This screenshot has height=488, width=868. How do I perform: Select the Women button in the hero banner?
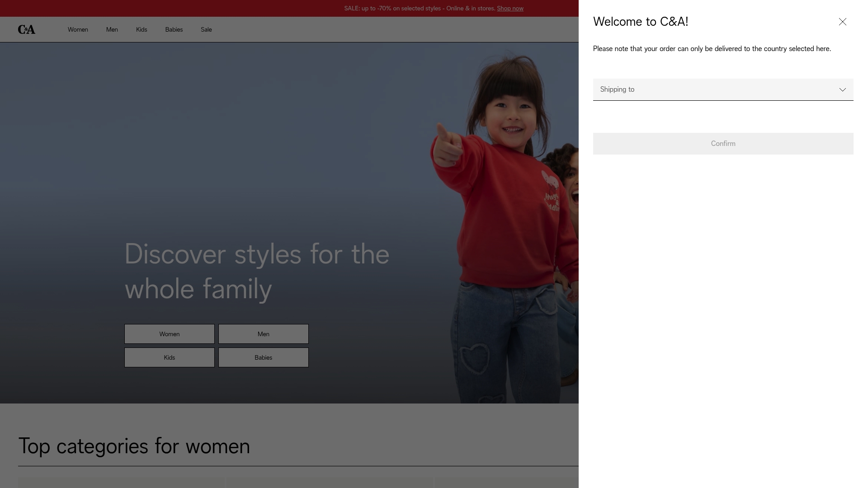point(169,334)
